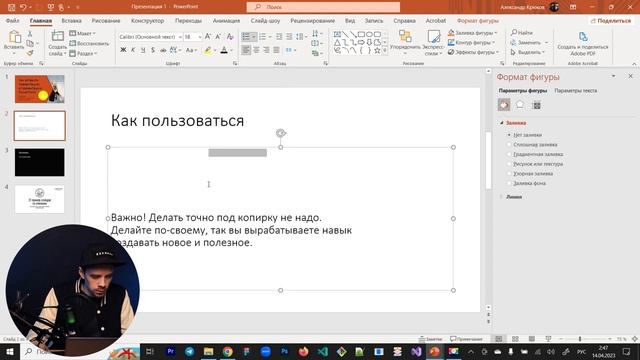Click the Cut scissors icon
640x360 pixels.
[x=30, y=33]
